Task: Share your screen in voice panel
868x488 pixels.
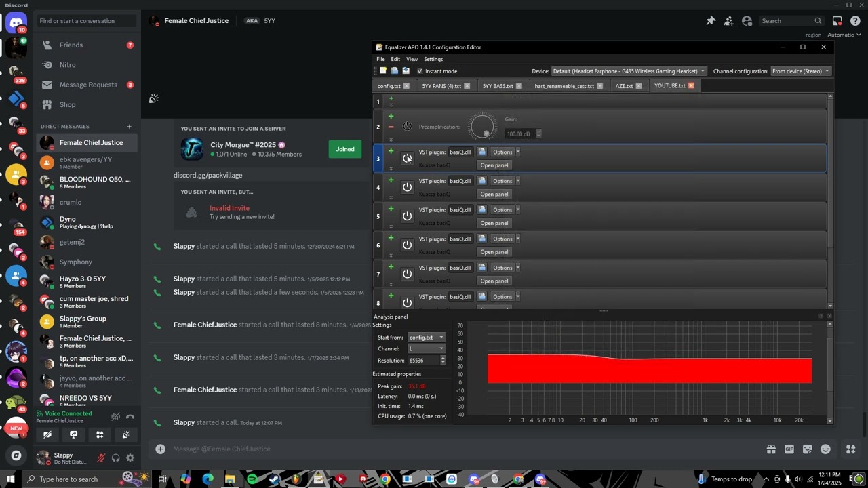Action: pyautogui.click(x=73, y=434)
